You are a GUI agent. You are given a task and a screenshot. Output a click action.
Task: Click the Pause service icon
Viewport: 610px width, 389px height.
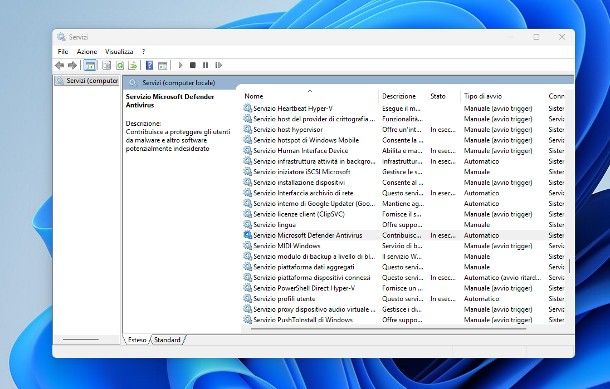pyautogui.click(x=205, y=65)
